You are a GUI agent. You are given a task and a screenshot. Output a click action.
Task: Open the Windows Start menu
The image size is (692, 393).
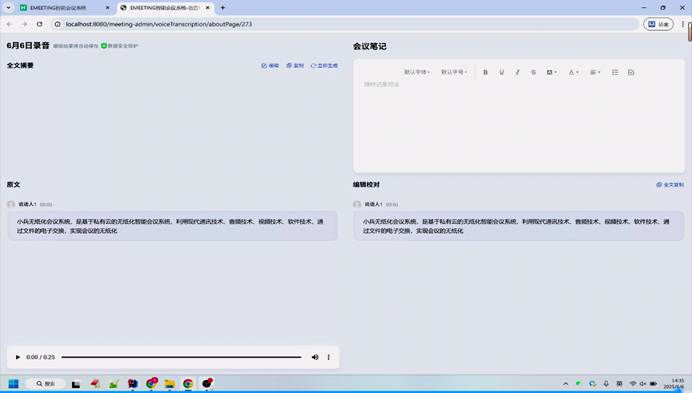13,383
